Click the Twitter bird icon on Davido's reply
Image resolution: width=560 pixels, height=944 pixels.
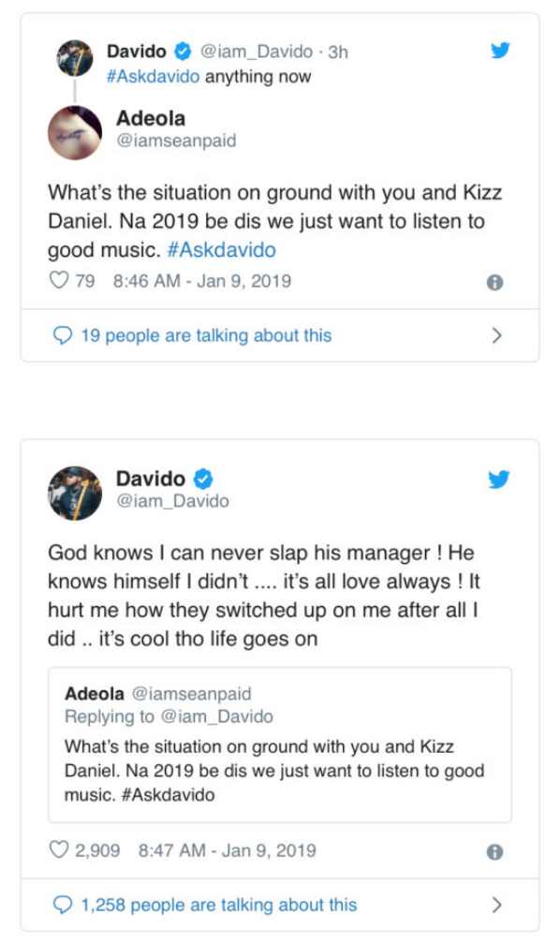click(499, 479)
